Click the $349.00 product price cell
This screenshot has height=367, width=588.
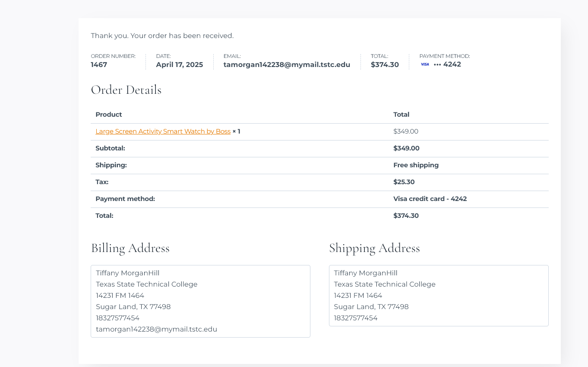point(406,131)
